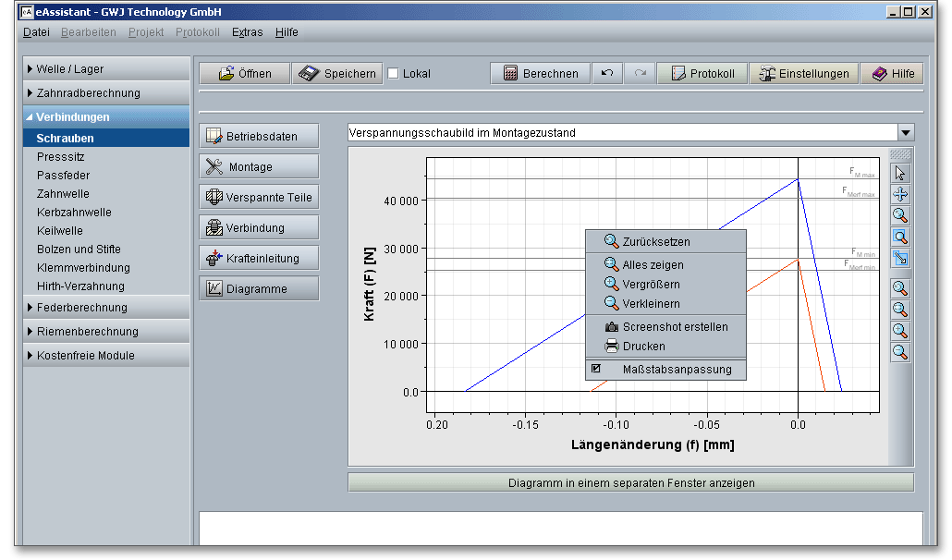Open the Krafteinleitung input section
Image resolution: width=952 pixels, height=560 pixels.
259,259
